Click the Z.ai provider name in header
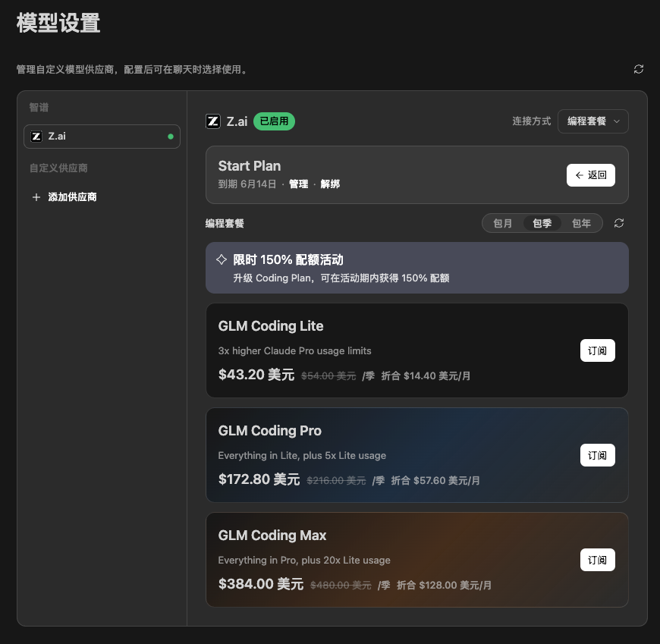This screenshot has height=644, width=660. [x=237, y=121]
